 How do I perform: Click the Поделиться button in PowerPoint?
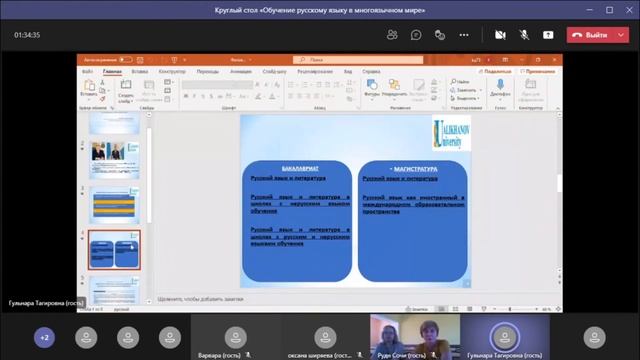[495, 71]
